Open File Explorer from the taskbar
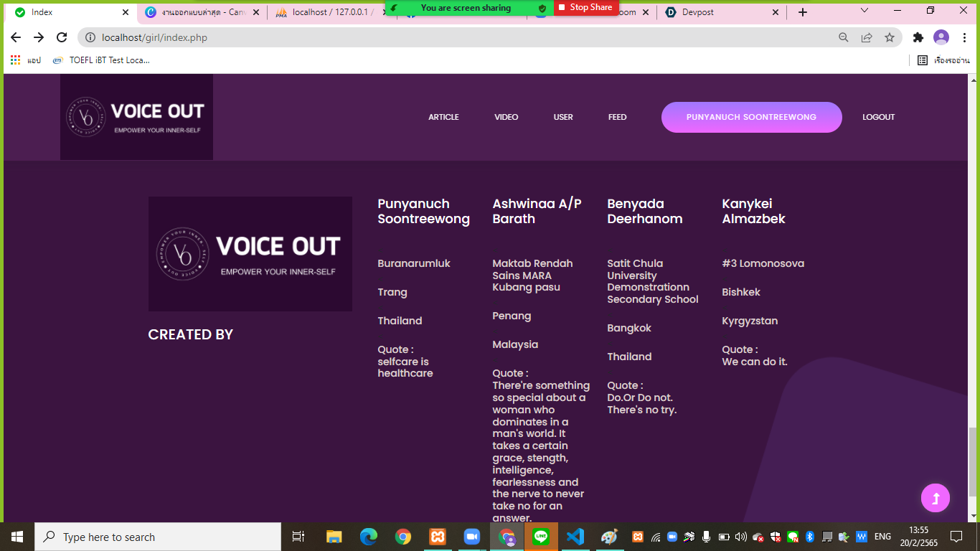This screenshot has width=980, height=551. point(334,536)
